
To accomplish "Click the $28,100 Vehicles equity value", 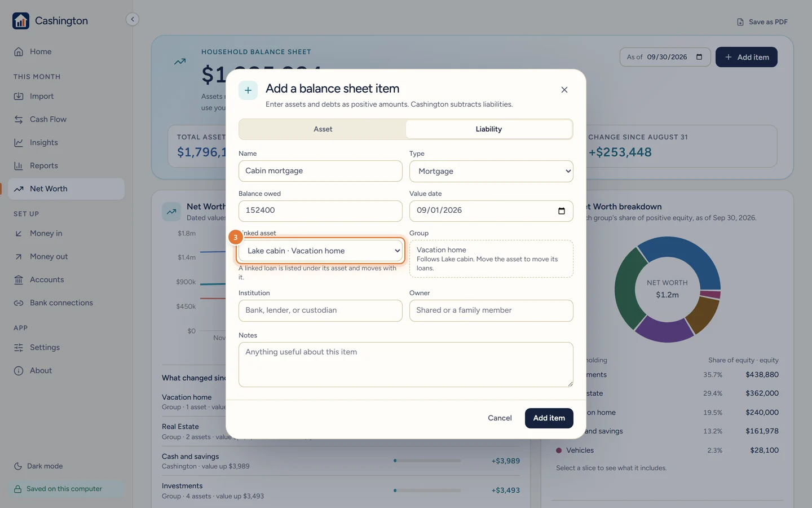I will pos(764,450).
